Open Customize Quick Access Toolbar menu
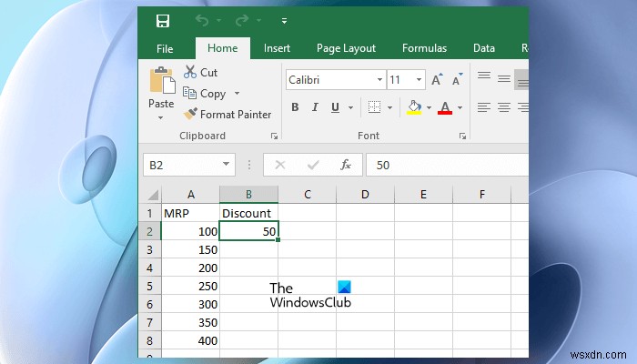637x364 pixels. (284, 21)
